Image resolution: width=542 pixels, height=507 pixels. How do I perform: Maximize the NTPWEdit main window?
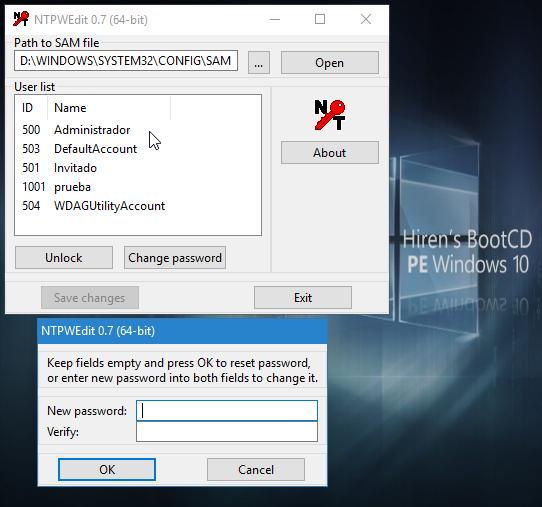320,19
